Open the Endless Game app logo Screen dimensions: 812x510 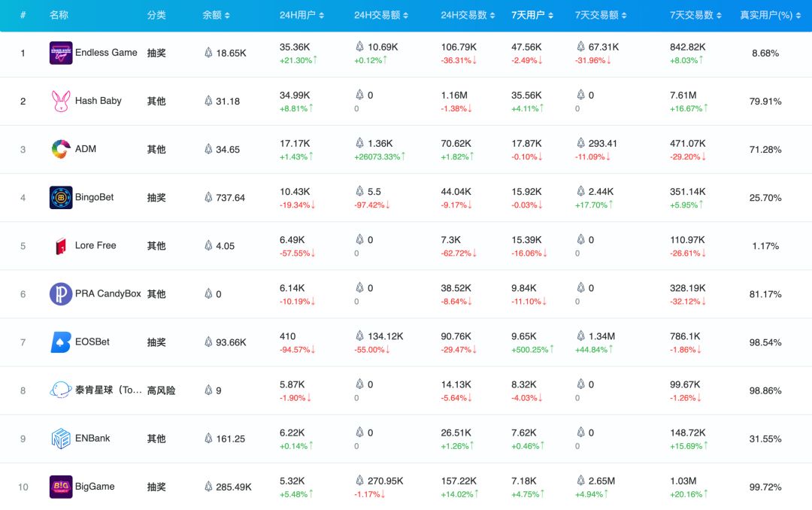coord(61,53)
